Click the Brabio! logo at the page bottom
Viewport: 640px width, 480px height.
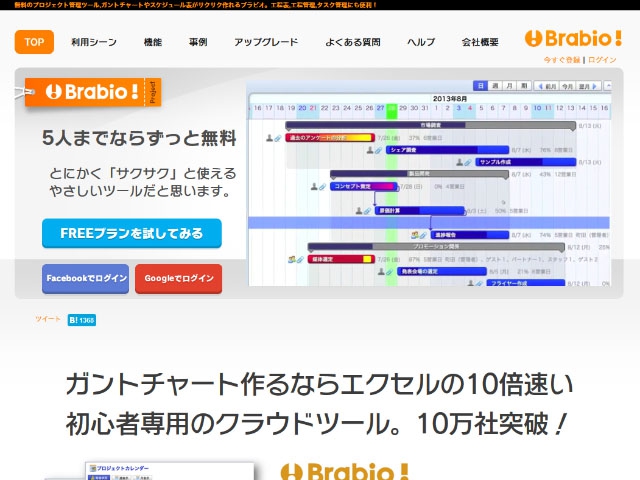click(345, 471)
